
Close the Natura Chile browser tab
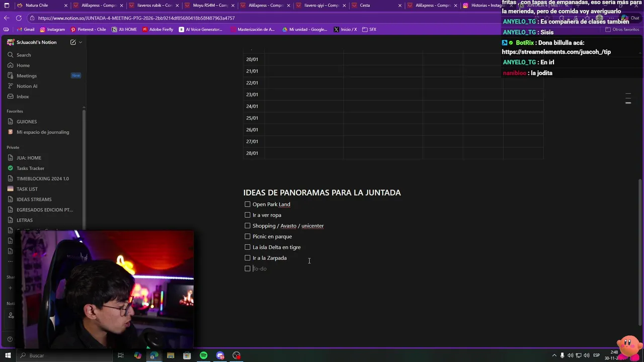(x=66, y=6)
